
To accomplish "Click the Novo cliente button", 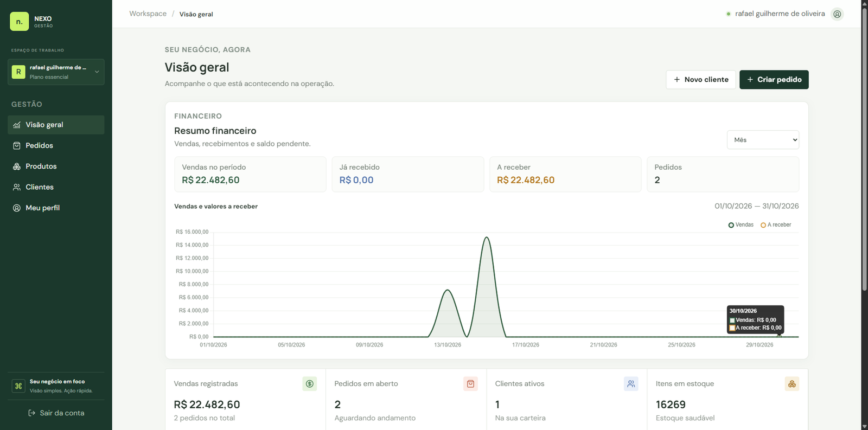I will (x=701, y=80).
